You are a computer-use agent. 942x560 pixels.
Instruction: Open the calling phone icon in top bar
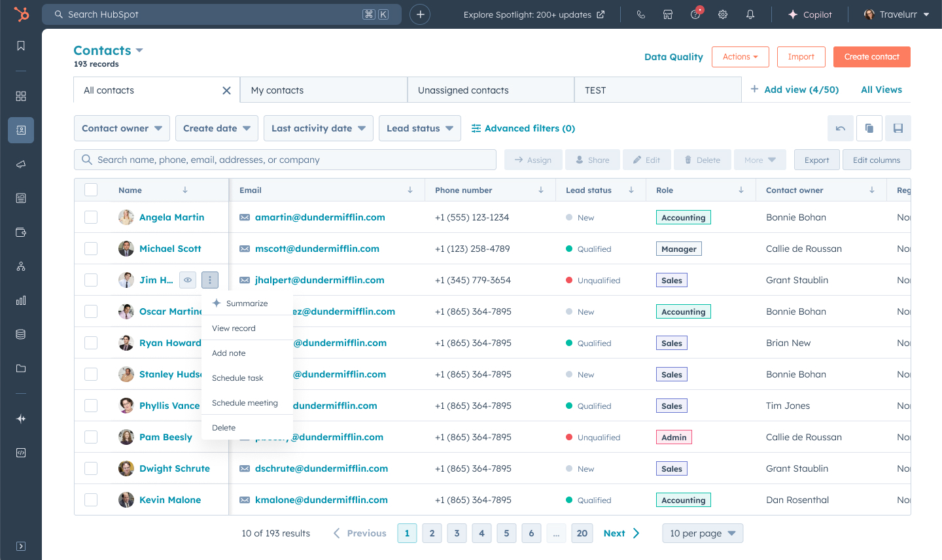(x=640, y=14)
